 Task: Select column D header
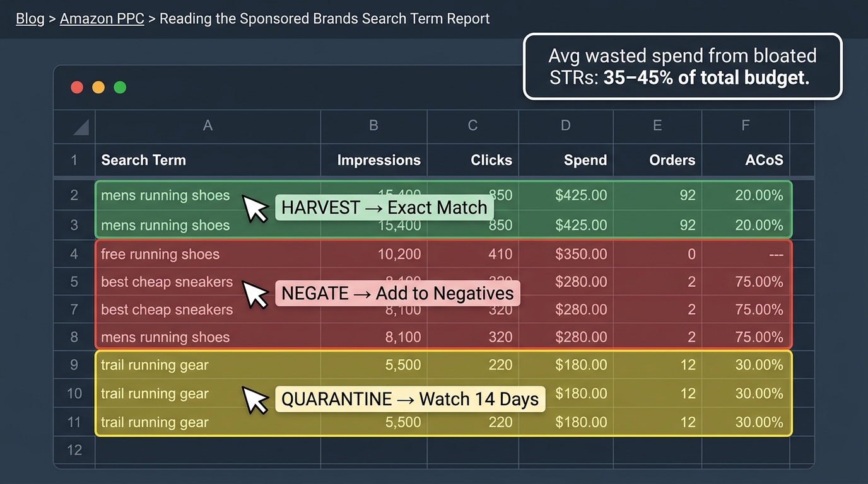coord(565,126)
